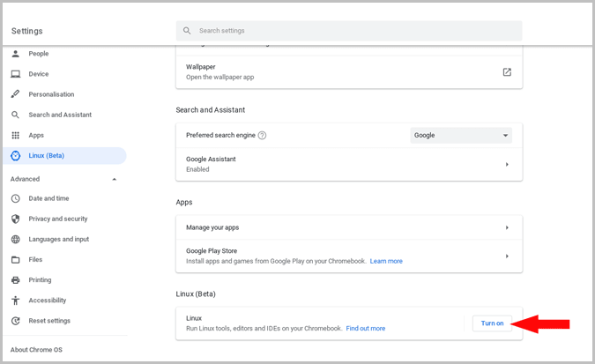Click the Search settings input field

click(353, 31)
